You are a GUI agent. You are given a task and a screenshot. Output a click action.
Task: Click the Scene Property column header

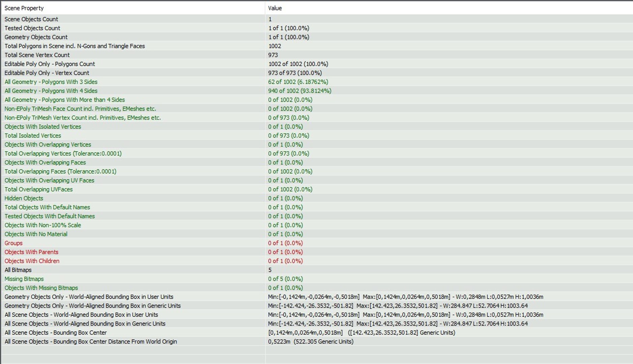pos(133,8)
